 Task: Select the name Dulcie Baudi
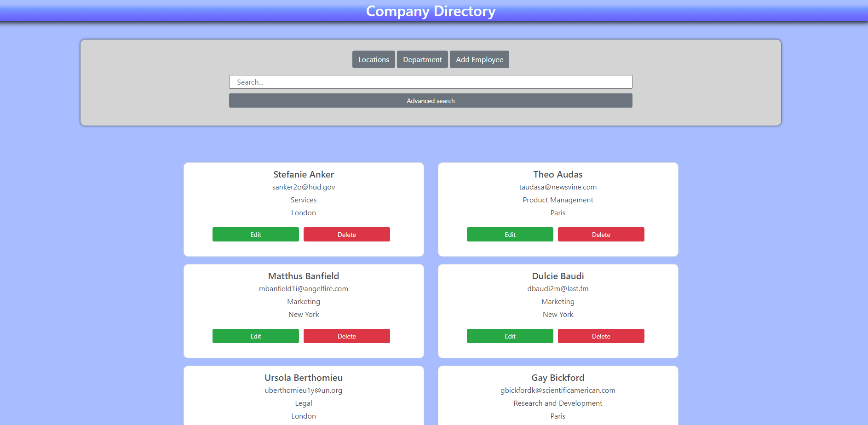coord(558,276)
